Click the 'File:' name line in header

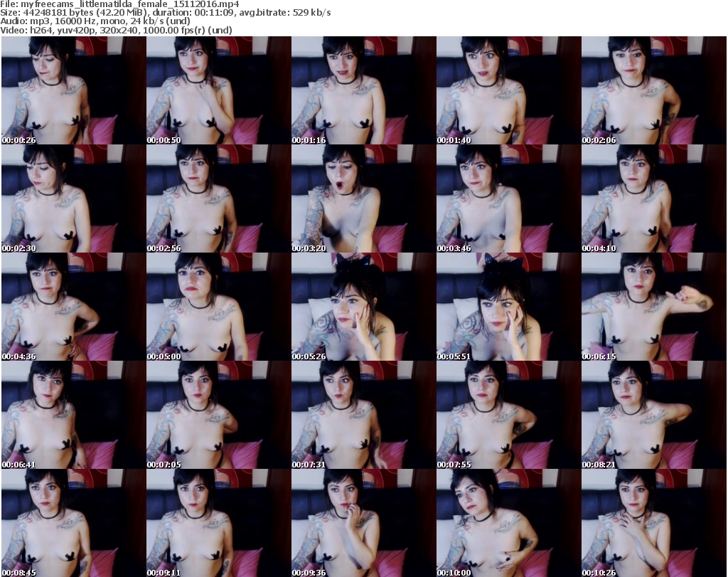point(119,4)
